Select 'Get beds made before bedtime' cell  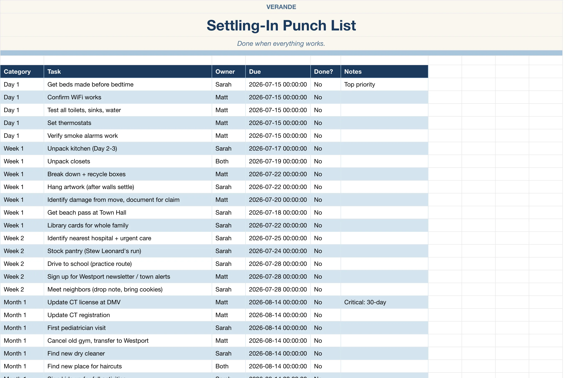coord(128,84)
